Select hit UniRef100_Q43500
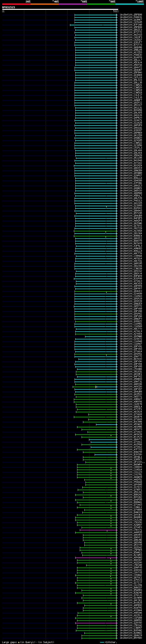 131,394
